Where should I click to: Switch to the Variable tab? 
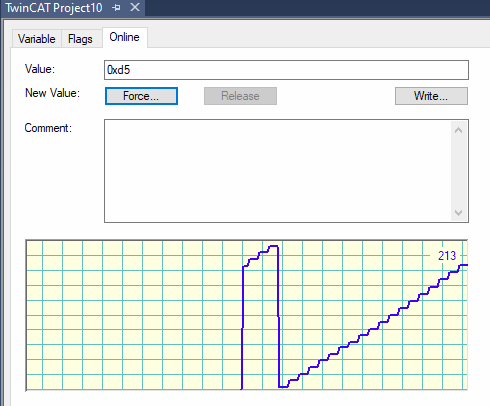click(x=37, y=39)
